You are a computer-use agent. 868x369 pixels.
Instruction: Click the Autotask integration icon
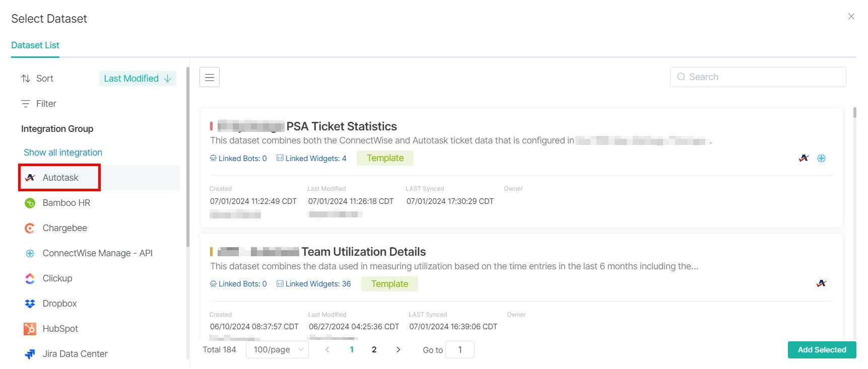(30, 178)
